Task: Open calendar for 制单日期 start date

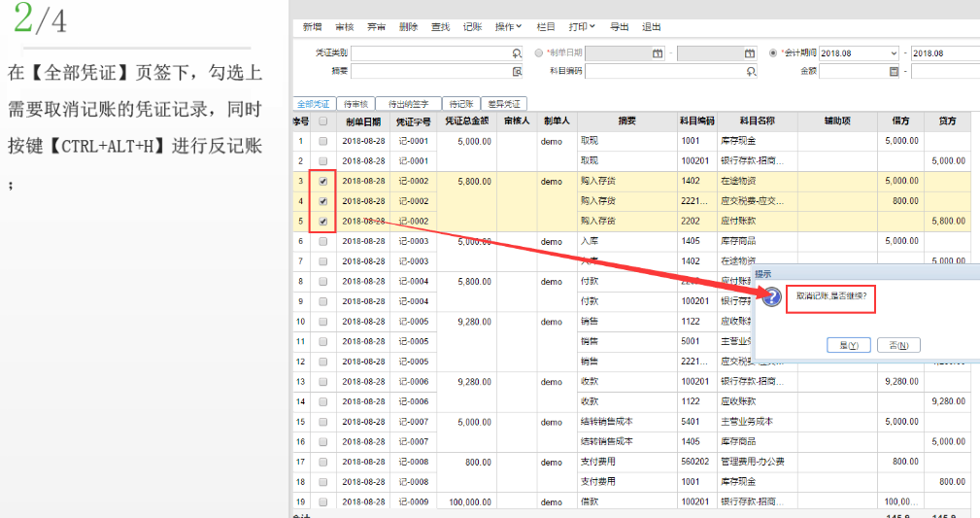Action: [658, 53]
